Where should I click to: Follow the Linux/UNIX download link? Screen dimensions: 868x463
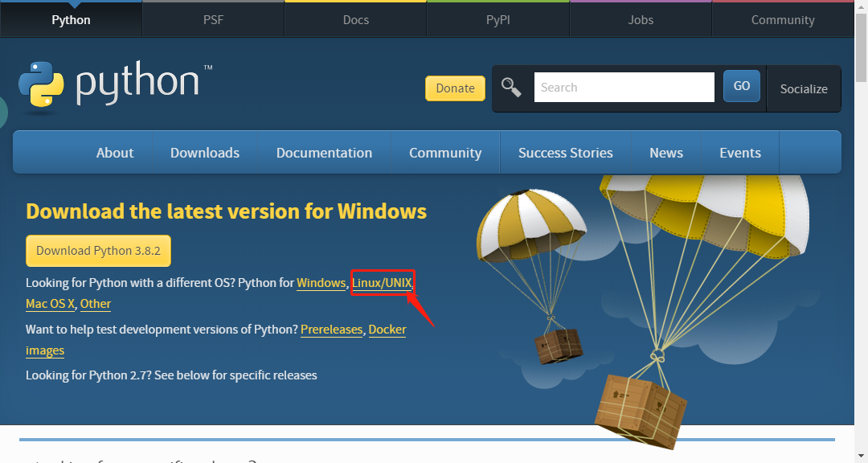382,283
